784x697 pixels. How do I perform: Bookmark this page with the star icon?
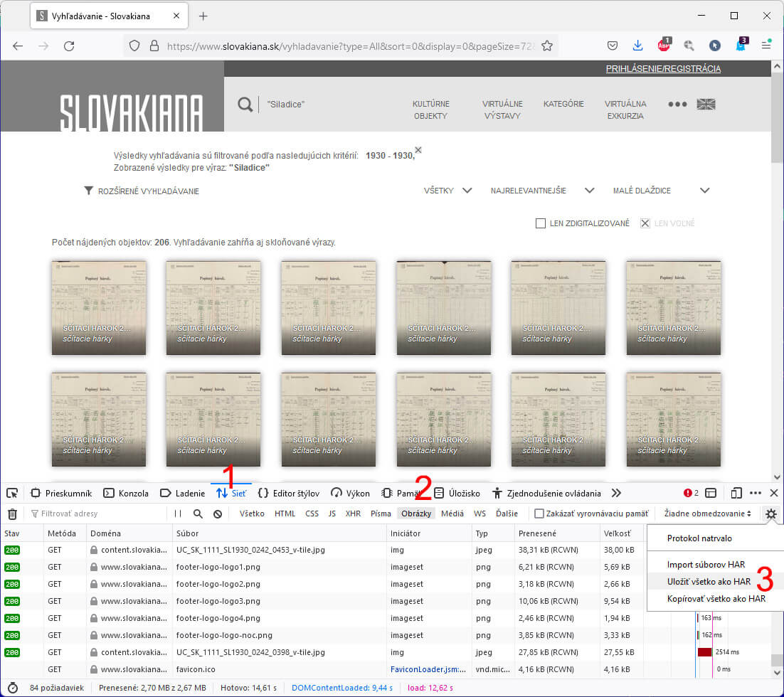tap(547, 46)
